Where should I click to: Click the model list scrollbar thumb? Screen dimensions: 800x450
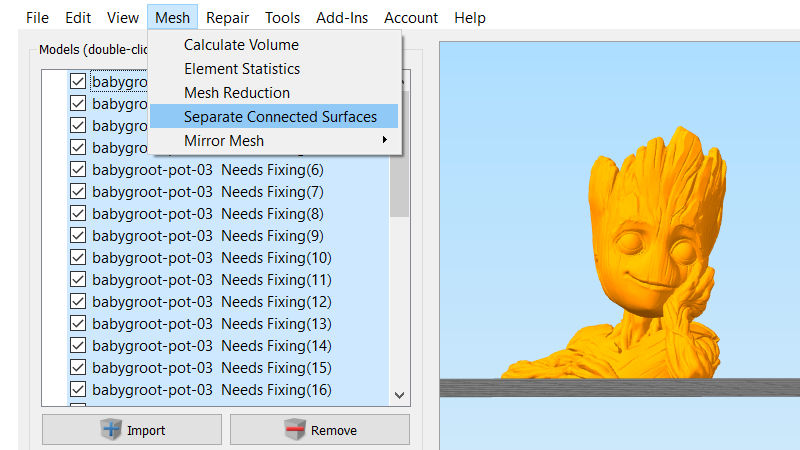click(399, 186)
